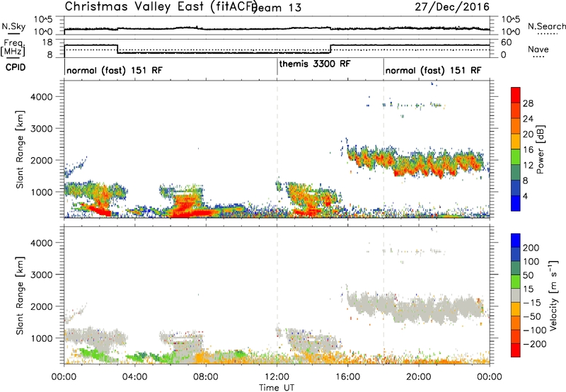This screenshot has height=392, width=566.
Task: Click the frequency step-up on the Freq trace near 15:00
Action: coord(330,49)
